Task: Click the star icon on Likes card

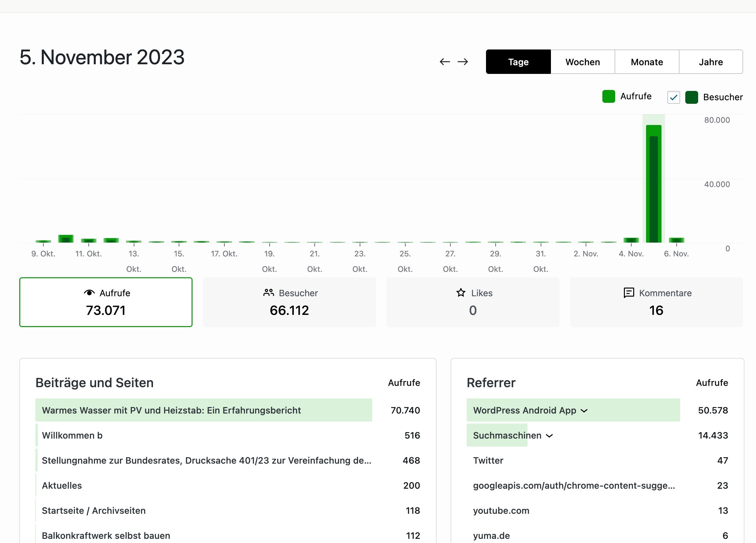Action: pyautogui.click(x=461, y=292)
